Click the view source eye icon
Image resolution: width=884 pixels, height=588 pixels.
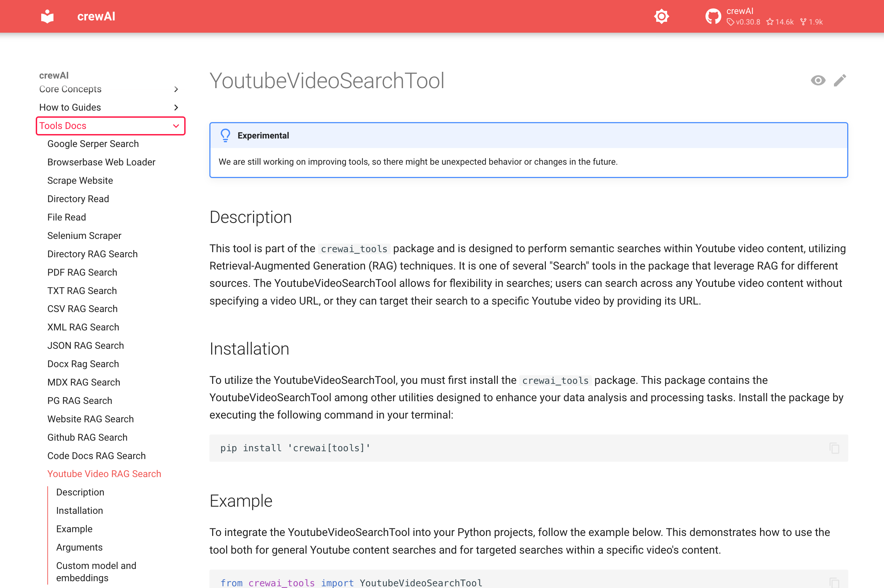pos(818,80)
